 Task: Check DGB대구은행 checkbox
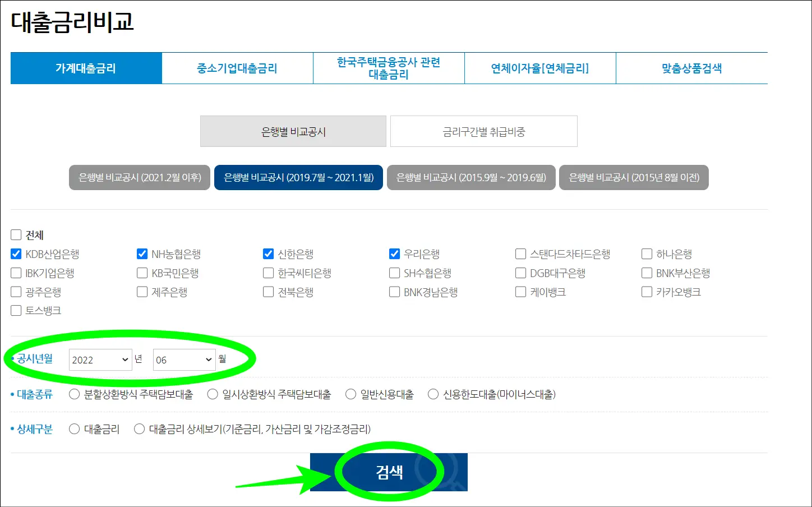tap(521, 273)
